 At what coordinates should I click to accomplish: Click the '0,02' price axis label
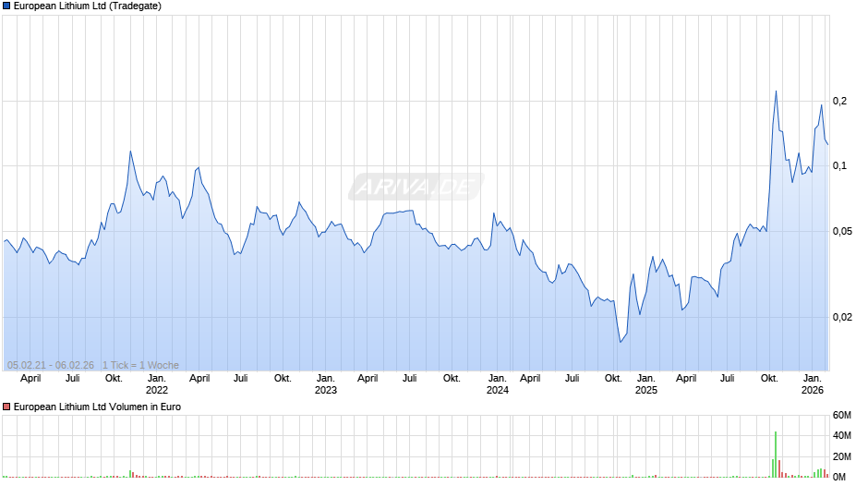click(x=842, y=317)
